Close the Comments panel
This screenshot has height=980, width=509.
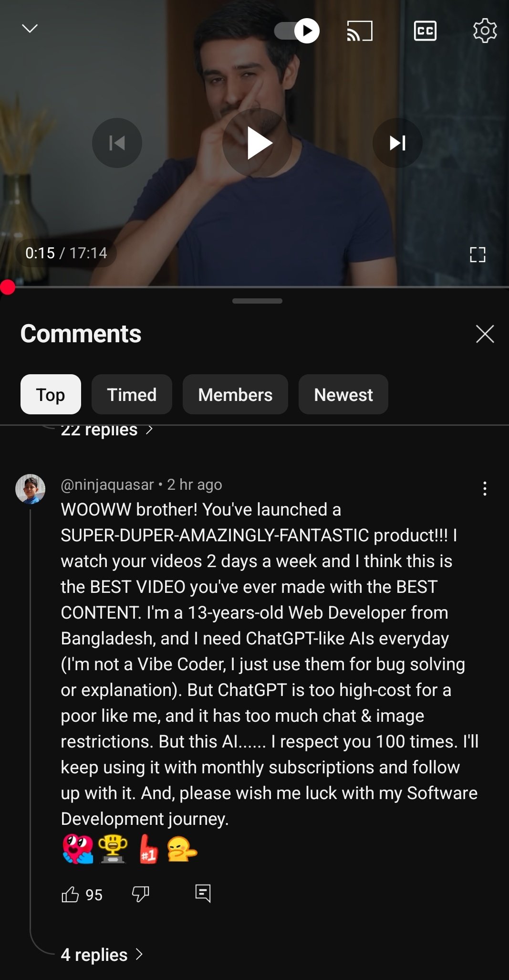point(485,334)
